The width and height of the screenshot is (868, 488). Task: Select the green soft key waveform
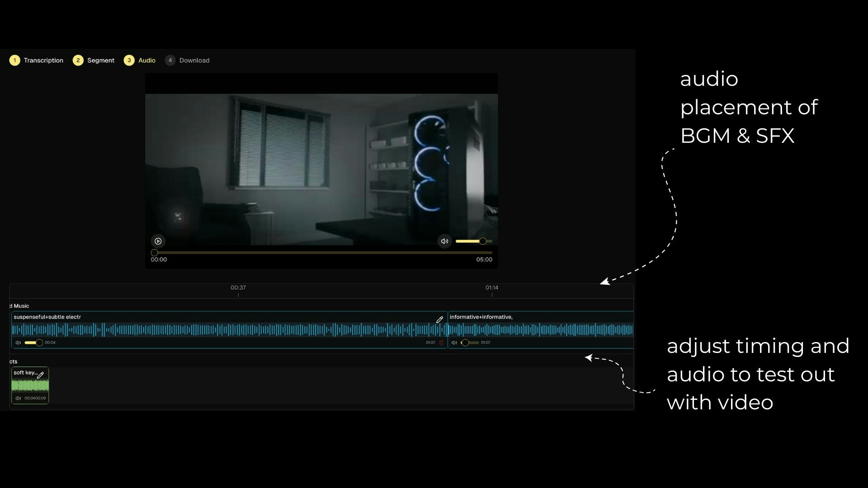tap(30, 386)
